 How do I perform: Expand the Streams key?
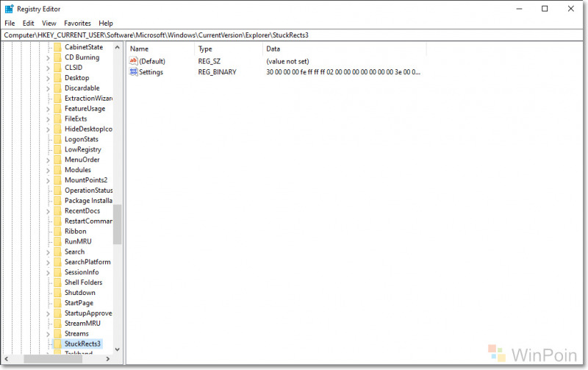tap(48, 334)
